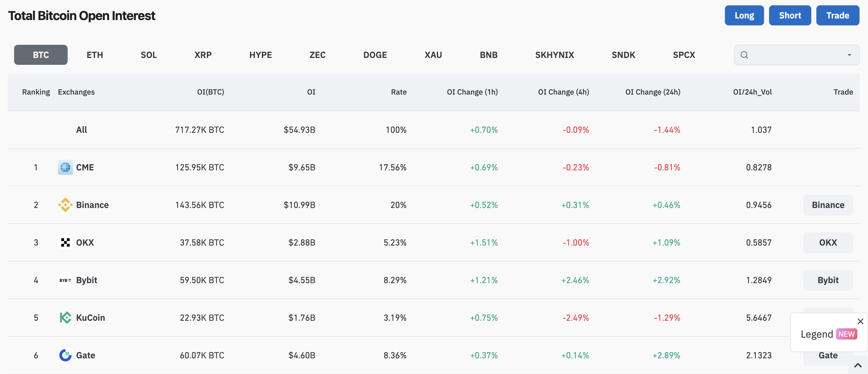Open the SKHYNIX tab
This screenshot has height=374, width=868.
tap(555, 55)
